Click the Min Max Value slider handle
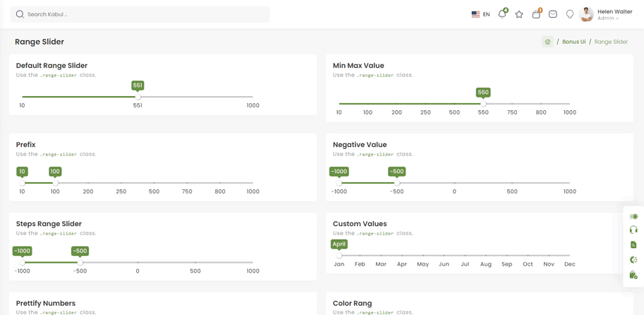The width and height of the screenshot is (644, 315). pyautogui.click(x=483, y=104)
